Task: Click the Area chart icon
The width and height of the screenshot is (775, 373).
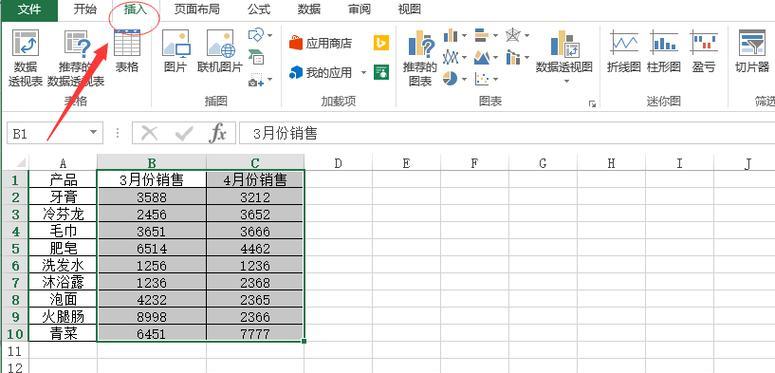Action: (x=481, y=57)
